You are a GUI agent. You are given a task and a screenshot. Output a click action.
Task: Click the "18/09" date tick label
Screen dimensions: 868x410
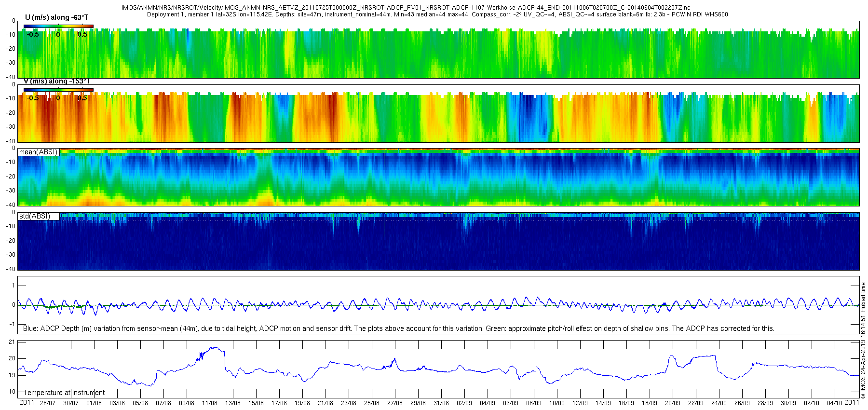[x=649, y=403]
